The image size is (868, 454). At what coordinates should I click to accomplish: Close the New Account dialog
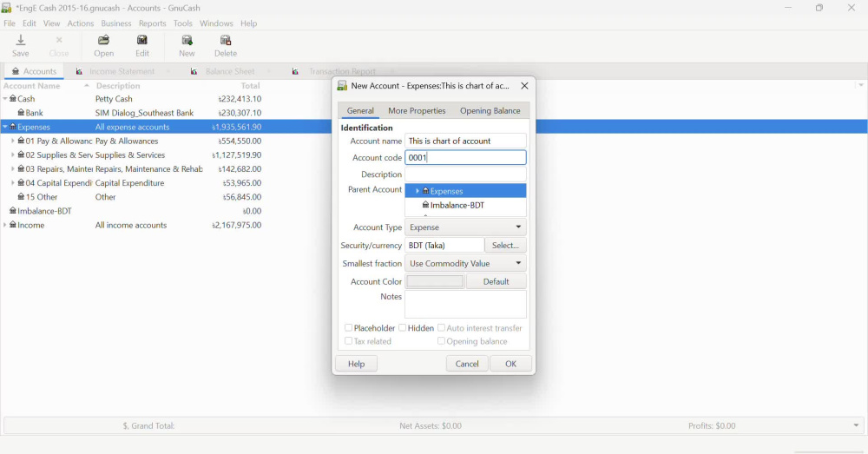tap(524, 86)
